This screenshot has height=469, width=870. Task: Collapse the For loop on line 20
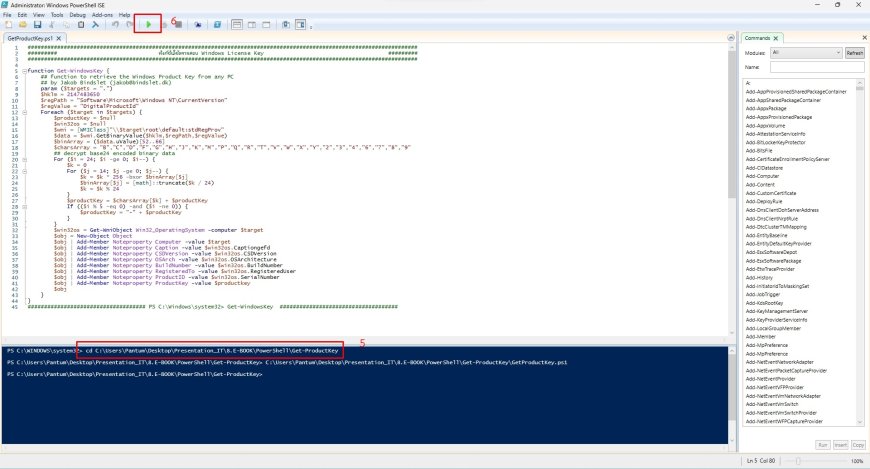[24, 159]
